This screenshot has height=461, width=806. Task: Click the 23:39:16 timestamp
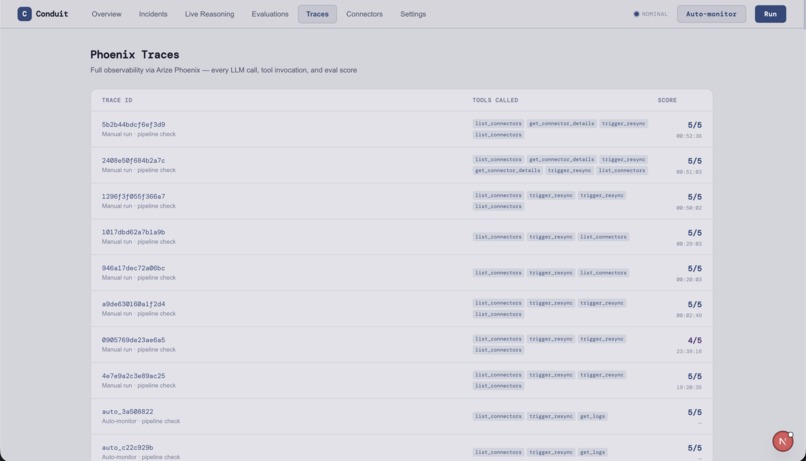click(689, 352)
